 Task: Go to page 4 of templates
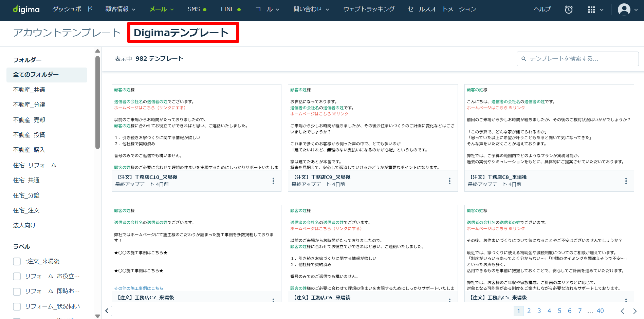point(549,311)
